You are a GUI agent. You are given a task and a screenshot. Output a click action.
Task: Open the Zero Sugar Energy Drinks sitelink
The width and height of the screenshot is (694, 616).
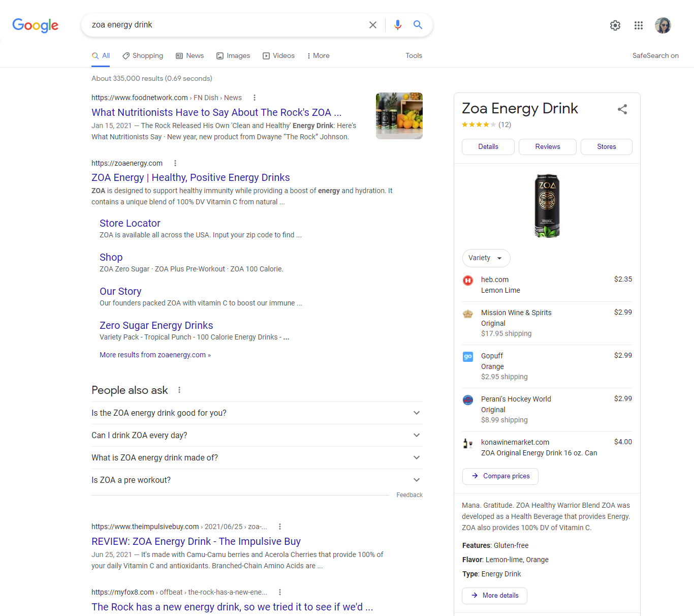click(x=156, y=325)
